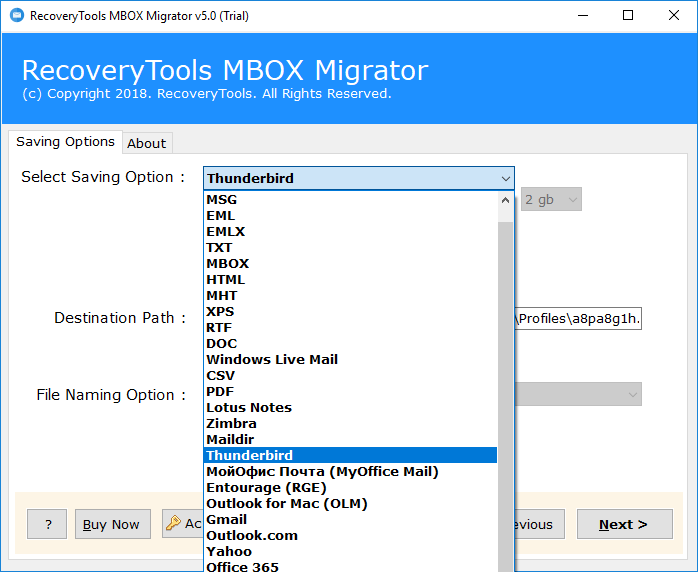Select Yahoo saving option
This screenshot has width=698, height=572.
[x=350, y=552]
